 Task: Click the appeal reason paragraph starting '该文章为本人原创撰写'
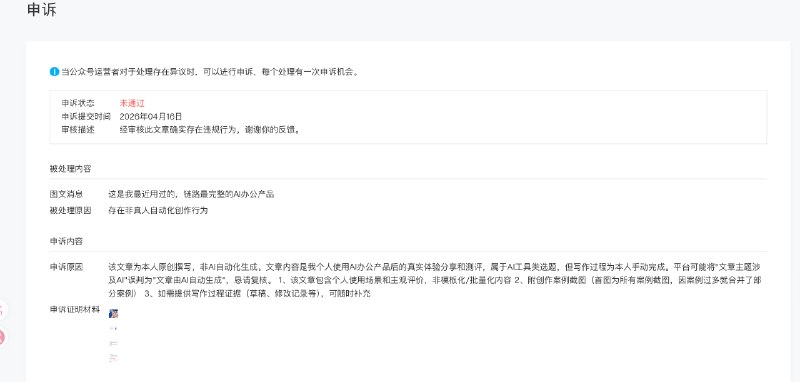(435, 280)
